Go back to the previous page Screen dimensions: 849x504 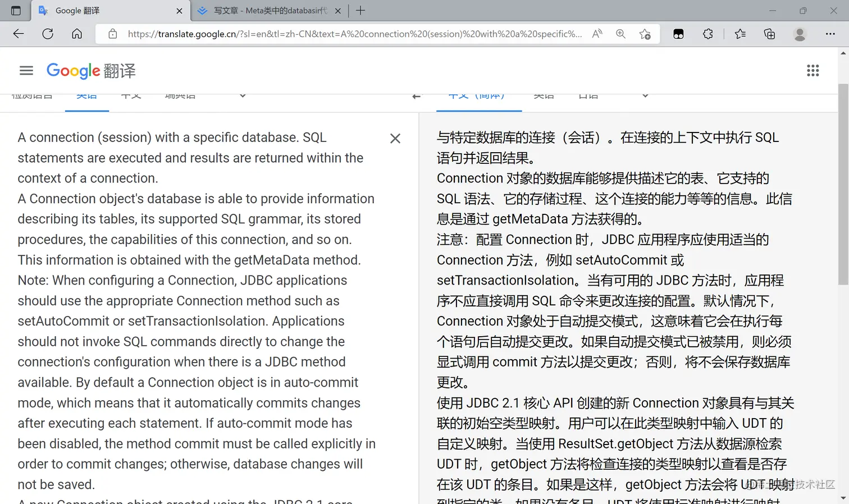pyautogui.click(x=19, y=34)
